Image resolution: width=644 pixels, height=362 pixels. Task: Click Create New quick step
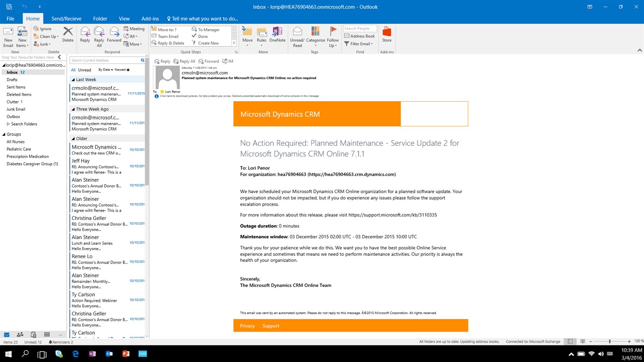pyautogui.click(x=205, y=43)
